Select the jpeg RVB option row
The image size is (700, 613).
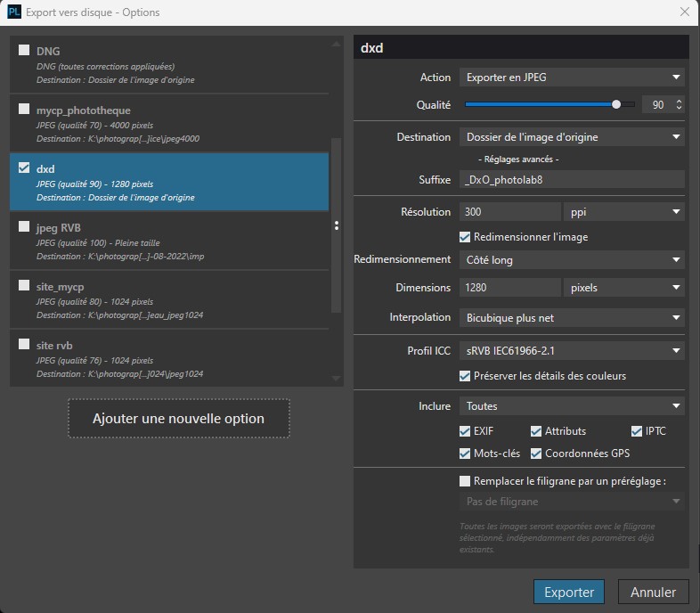[x=169, y=241]
